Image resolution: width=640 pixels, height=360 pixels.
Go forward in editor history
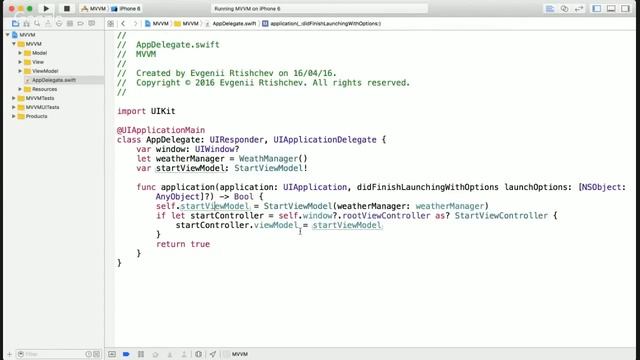[x=135, y=24]
